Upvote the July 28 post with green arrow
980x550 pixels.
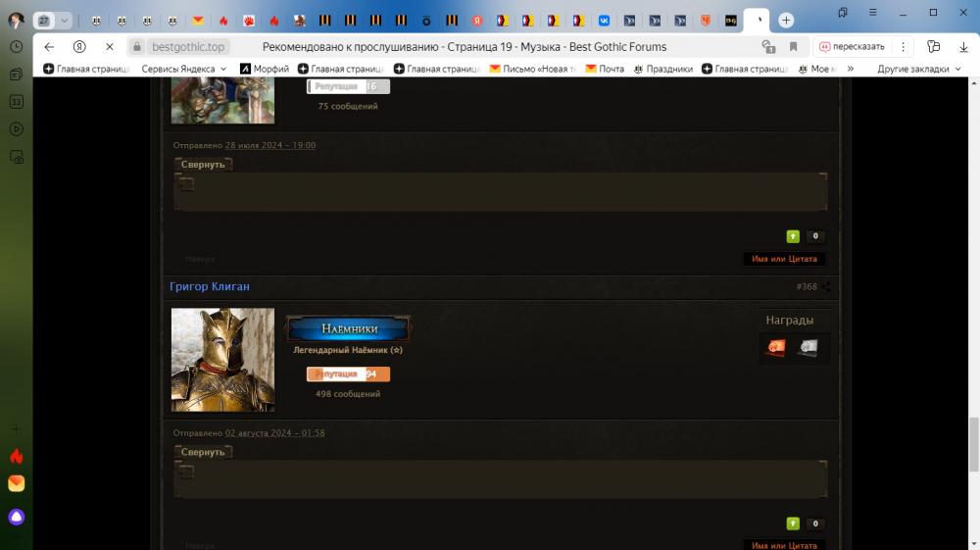click(x=793, y=236)
